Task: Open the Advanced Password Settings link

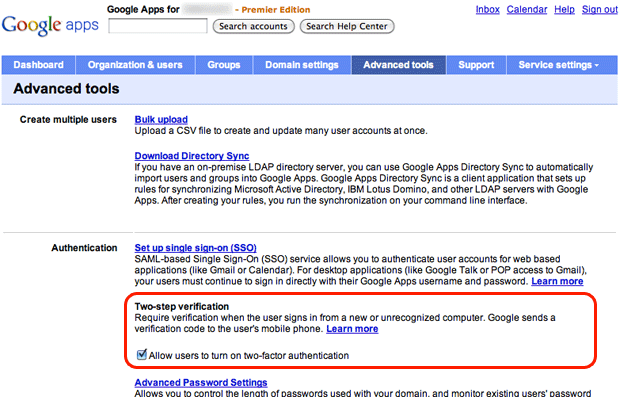Action: (201, 383)
